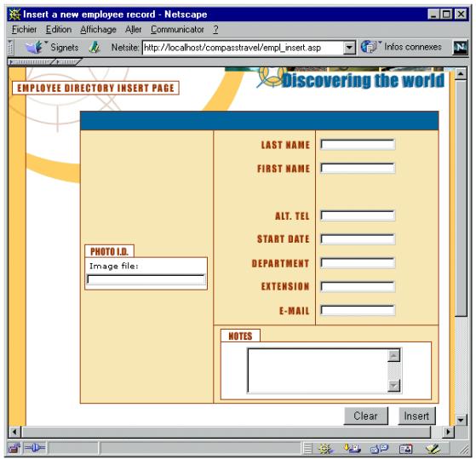The width and height of the screenshot is (476, 459).
Task: Click the Notes textarea scroll-up arrow
Action: click(393, 355)
